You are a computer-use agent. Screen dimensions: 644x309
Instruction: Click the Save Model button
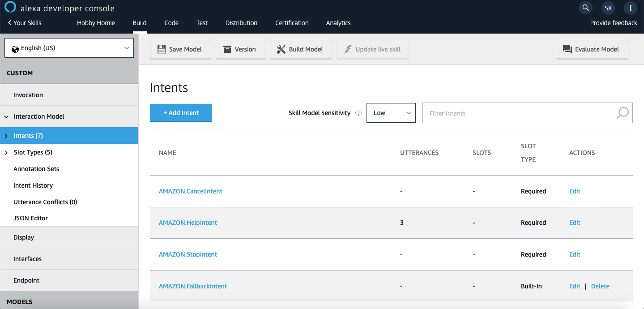[180, 49]
